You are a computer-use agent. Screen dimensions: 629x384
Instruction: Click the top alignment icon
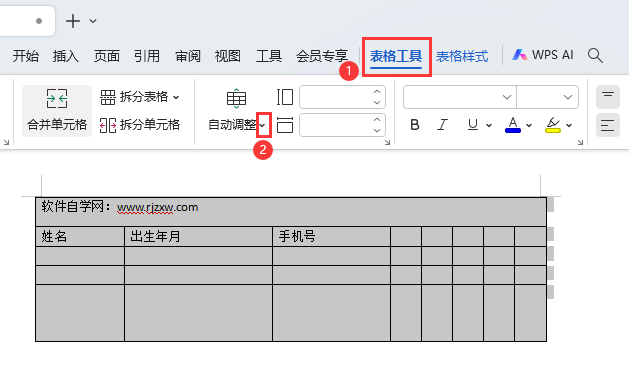click(x=608, y=97)
